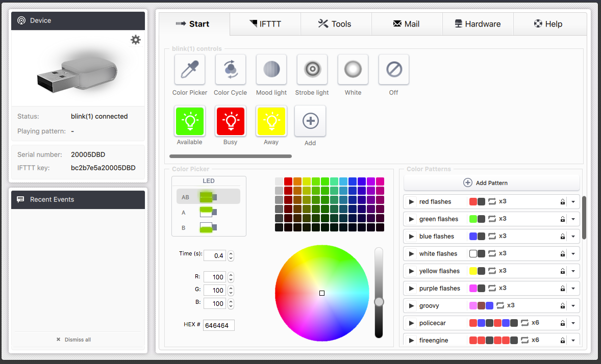Viewport: 601px width, 364px height.
Task: Open the Color Picker eyedropper tool
Action: tap(190, 69)
